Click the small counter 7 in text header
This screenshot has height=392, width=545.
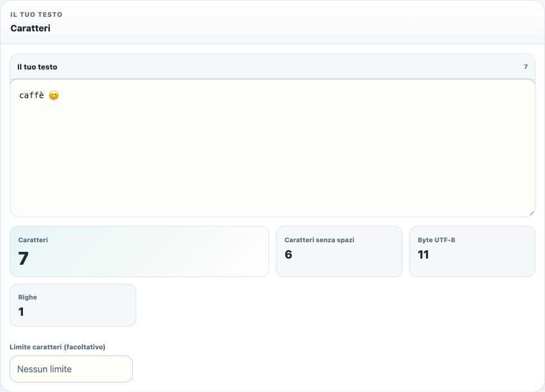525,67
